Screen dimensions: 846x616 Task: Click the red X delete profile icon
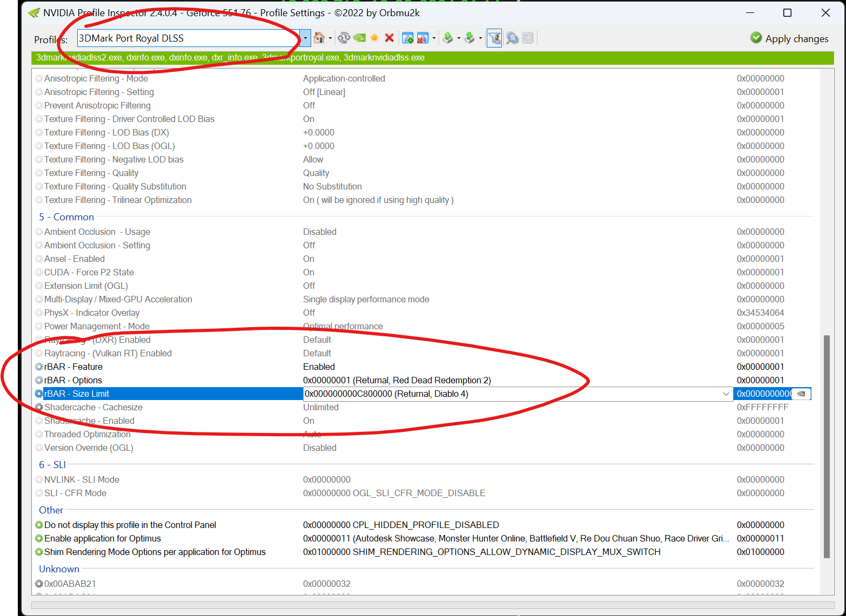click(x=389, y=38)
